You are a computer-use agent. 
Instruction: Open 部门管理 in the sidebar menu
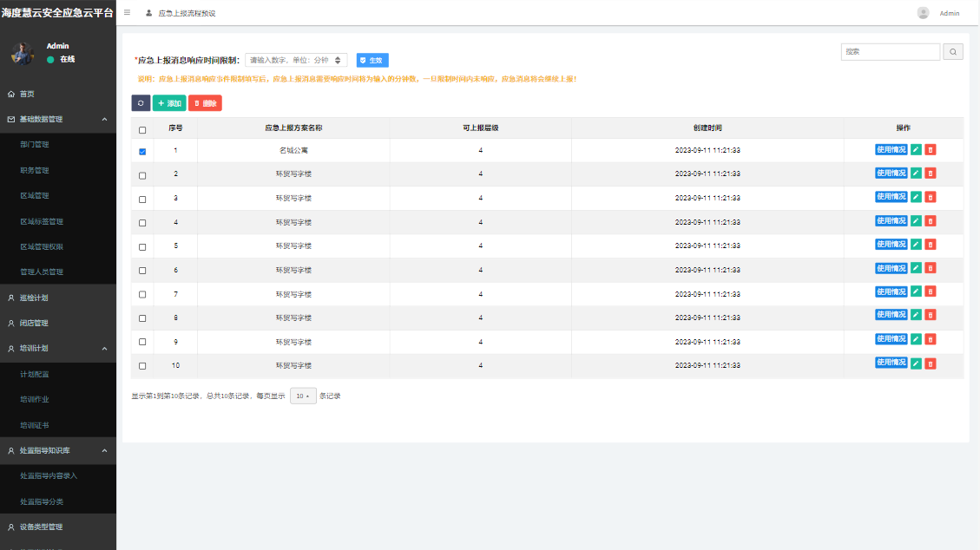pyautogui.click(x=35, y=145)
